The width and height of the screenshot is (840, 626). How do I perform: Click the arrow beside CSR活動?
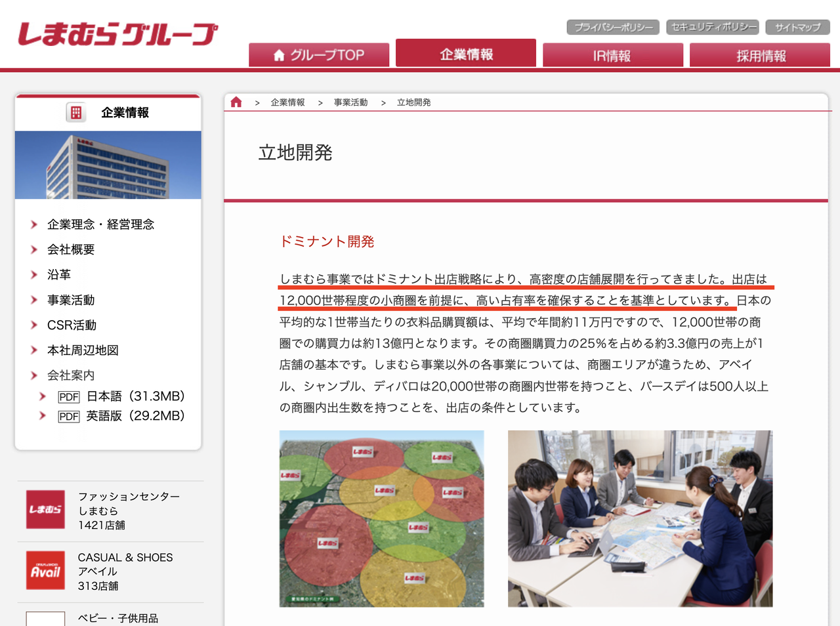coord(34,325)
